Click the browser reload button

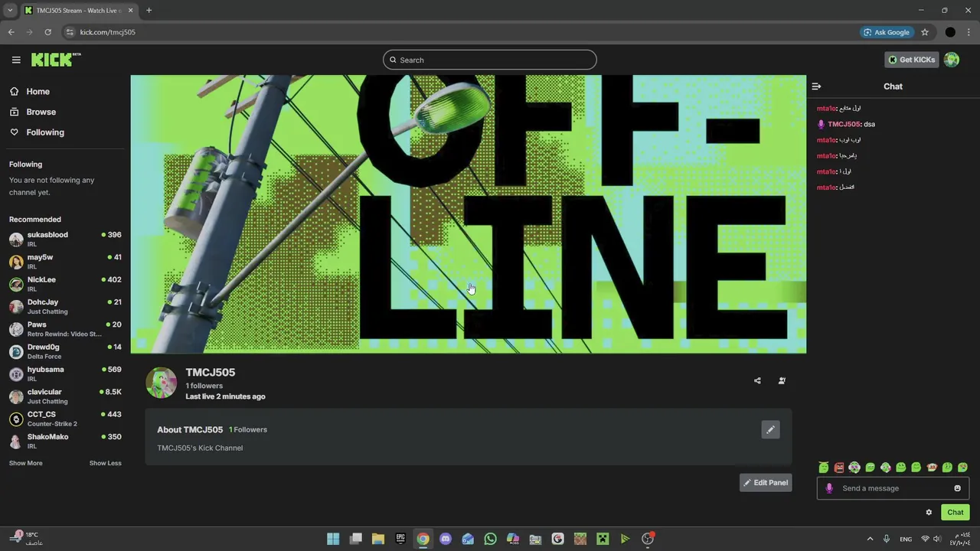click(x=47, y=32)
